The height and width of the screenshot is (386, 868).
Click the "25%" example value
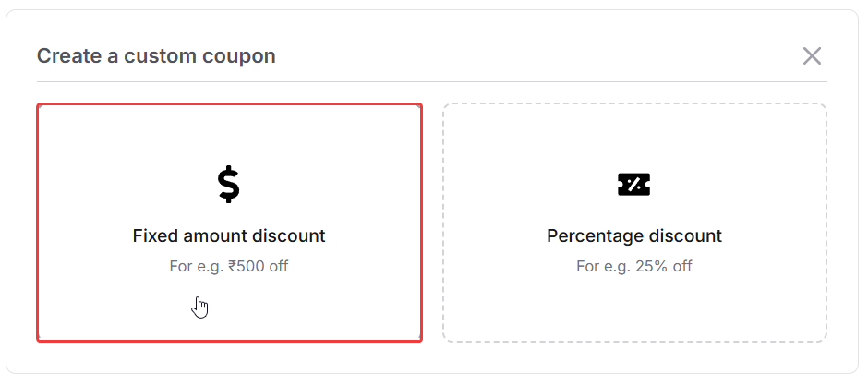click(x=649, y=267)
